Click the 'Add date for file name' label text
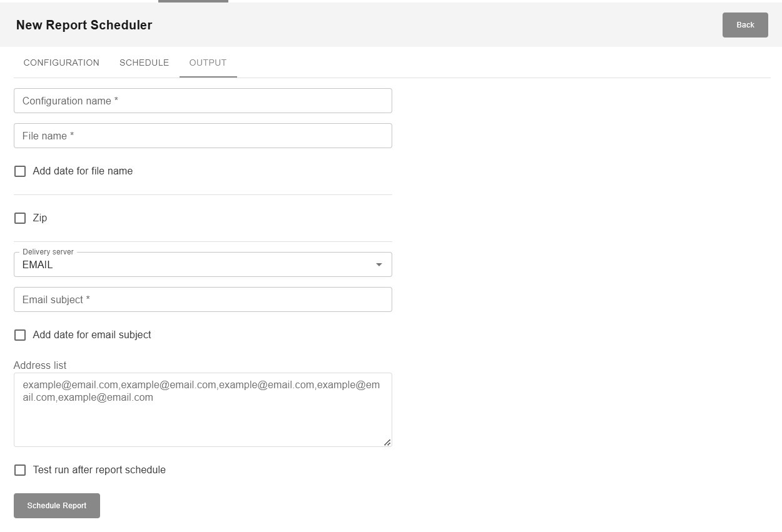This screenshot has width=782, height=532. pyautogui.click(x=83, y=171)
